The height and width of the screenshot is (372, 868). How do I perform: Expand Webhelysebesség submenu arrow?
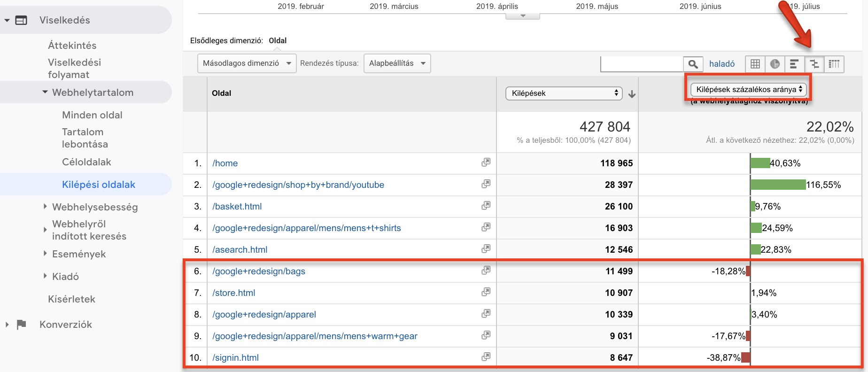(x=45, y=206)
